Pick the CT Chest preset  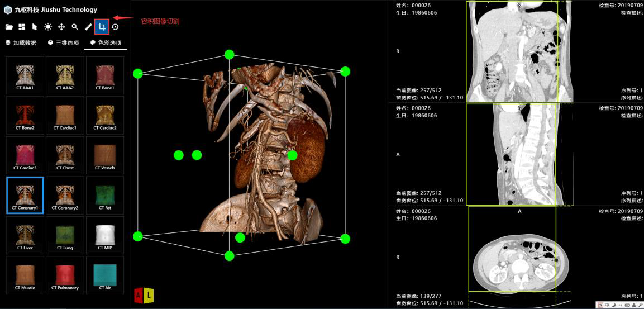coord(65,155)
